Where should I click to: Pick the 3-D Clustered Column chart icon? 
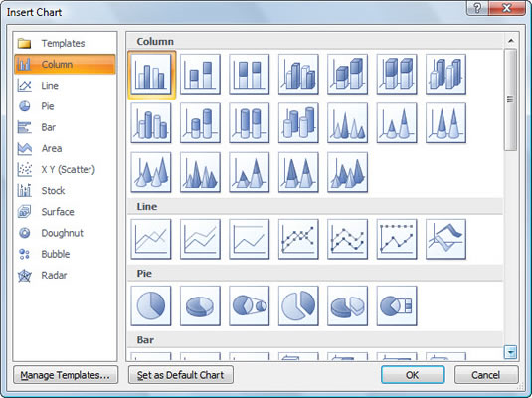coord(298,74)
